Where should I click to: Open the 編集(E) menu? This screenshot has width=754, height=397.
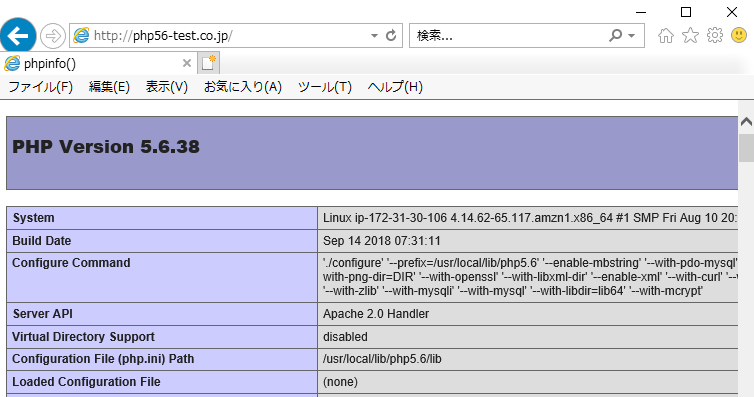[109, 87]
